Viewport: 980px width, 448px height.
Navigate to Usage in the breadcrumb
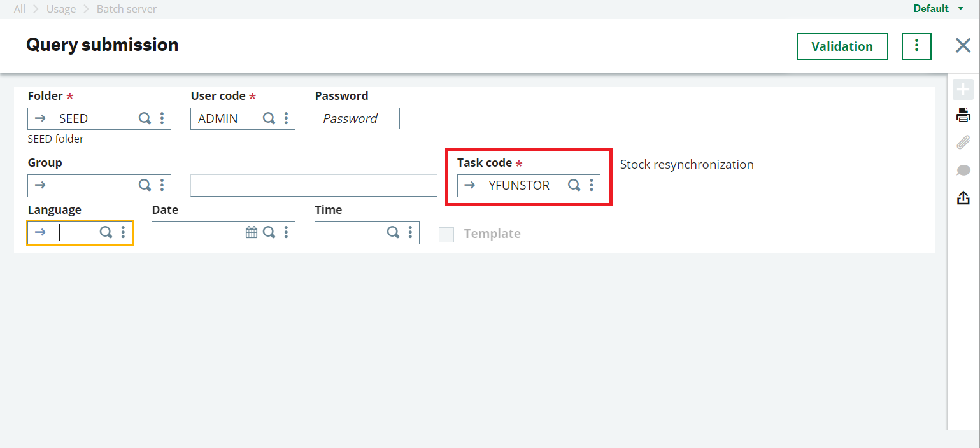point(60,9)
